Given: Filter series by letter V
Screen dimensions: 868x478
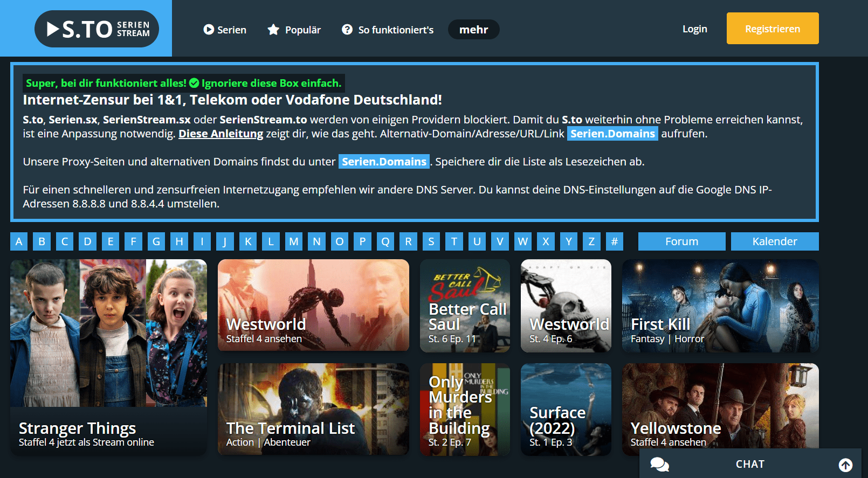Looking at the screenshot, I should (x=500, y=241).
